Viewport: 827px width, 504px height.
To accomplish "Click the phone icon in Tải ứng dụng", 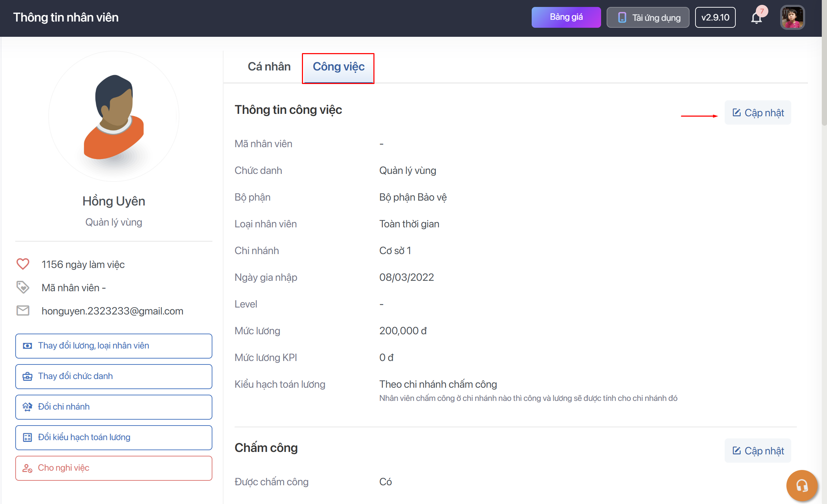I will pyautogui.click(x=622, y=18).
